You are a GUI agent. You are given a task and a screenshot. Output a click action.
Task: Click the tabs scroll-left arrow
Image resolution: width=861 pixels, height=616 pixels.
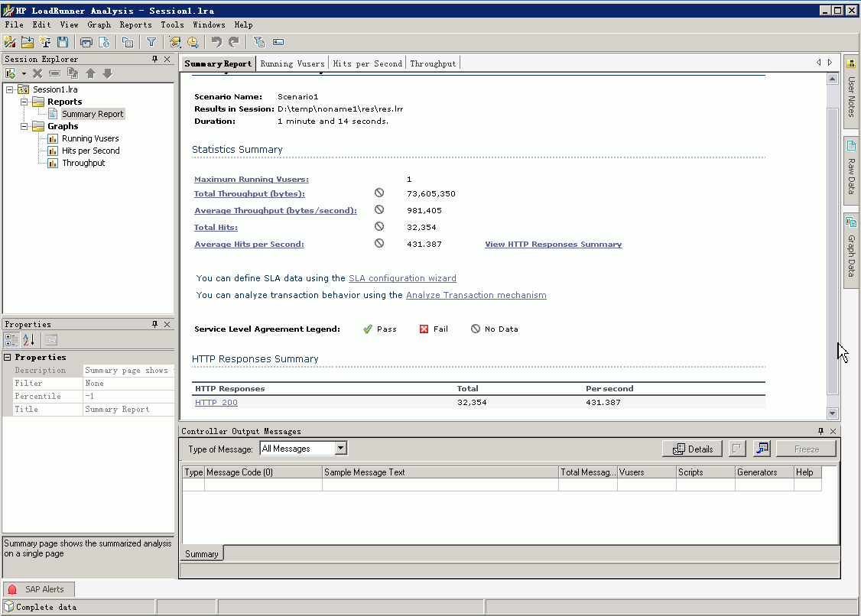pos(819,63)
